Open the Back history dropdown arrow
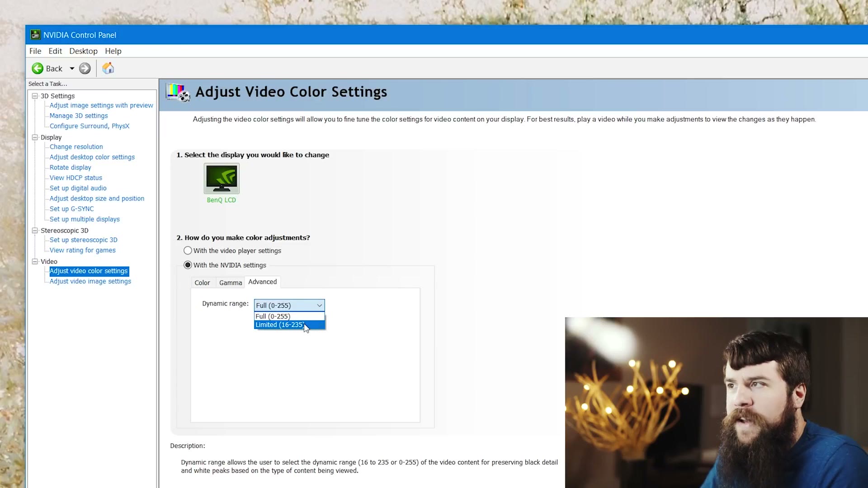 click(x=71, y=69)
